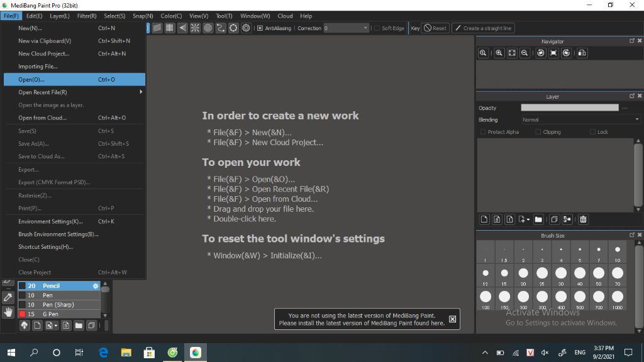Open Pencil brush settings gear
This screenshot has height=362, width=644.
tap(96, 286)
